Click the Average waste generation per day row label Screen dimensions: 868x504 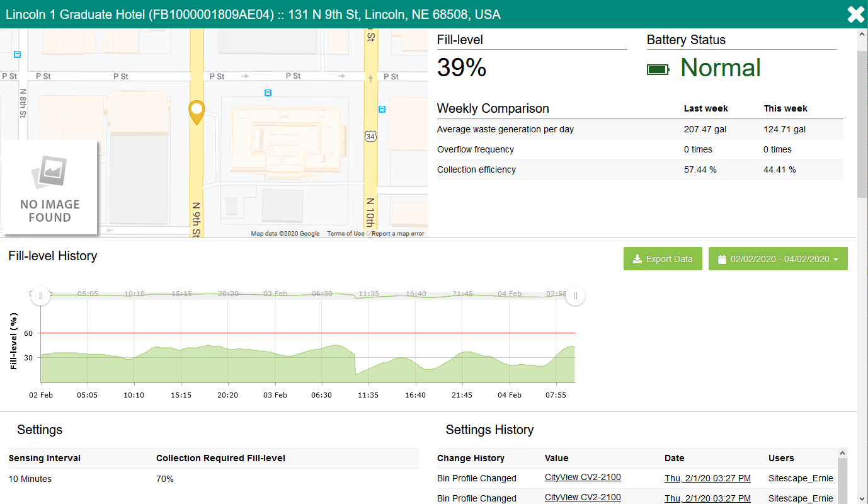tap(505, 129)
